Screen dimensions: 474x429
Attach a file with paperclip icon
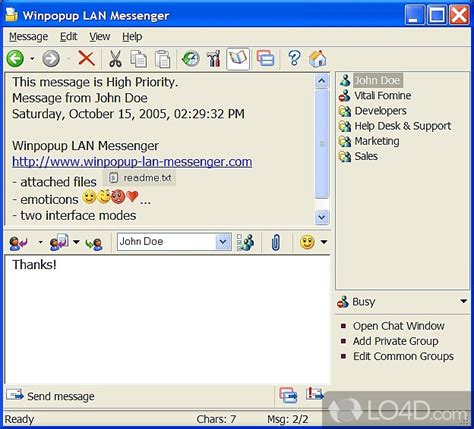[276, 242]
